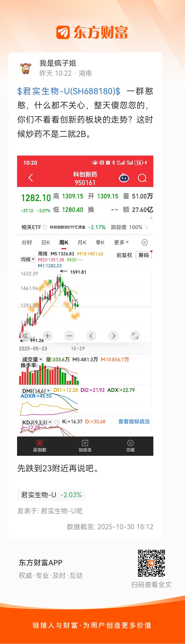Switch chart to fullscreen landscape view
Screen dimensions: 185x644
click(x=135, y=336)
